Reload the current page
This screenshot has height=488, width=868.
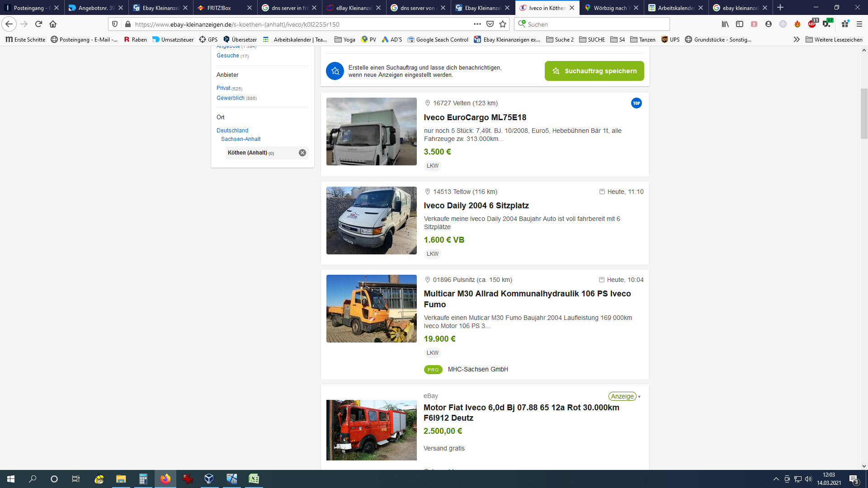pyautogui.click(x=38, y=24)
